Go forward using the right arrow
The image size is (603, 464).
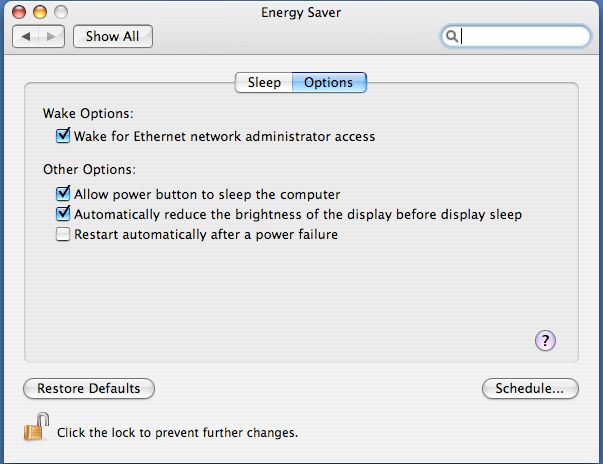click(52, 36)
